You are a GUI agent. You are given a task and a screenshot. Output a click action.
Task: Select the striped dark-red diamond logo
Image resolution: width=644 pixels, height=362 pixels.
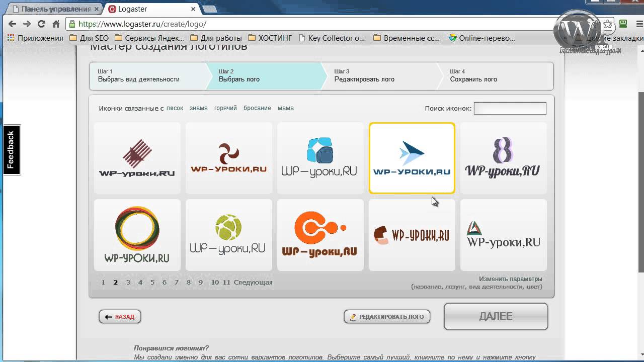[x=137, y=158]
